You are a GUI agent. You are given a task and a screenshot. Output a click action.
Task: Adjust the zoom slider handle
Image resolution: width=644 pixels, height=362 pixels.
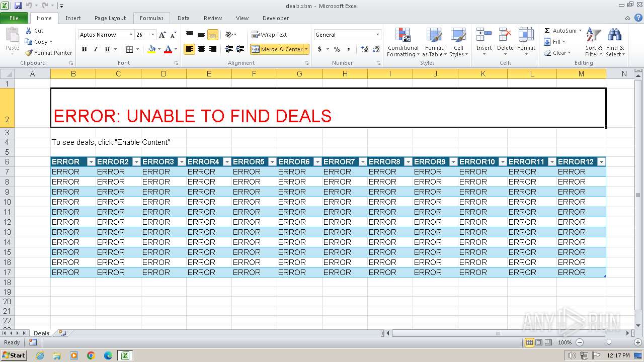pos(609,342)
